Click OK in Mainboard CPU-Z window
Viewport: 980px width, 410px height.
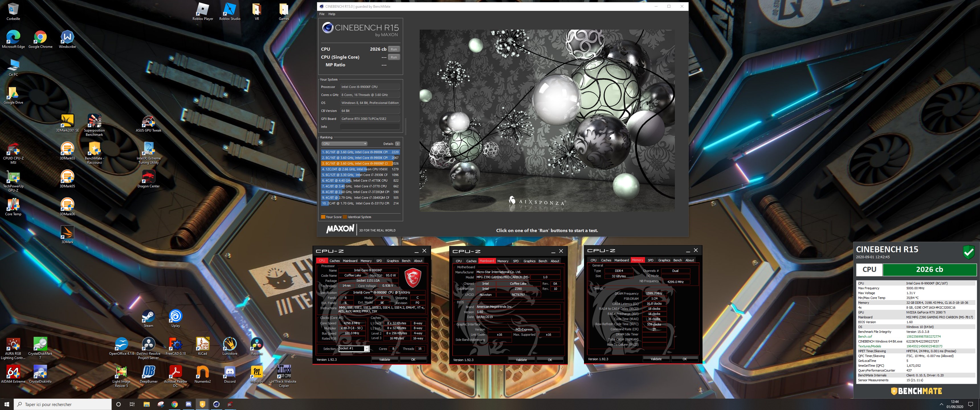coord(550,360)
